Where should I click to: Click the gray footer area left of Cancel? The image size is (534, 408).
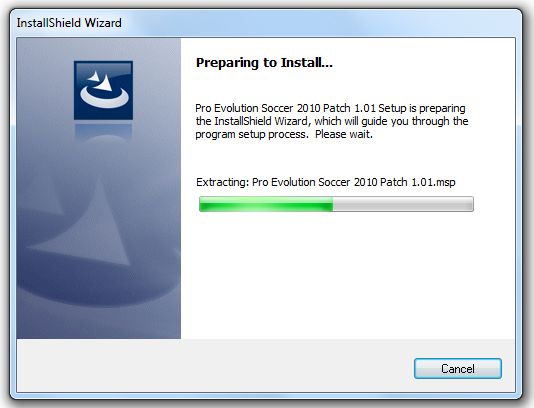point(215,366)
